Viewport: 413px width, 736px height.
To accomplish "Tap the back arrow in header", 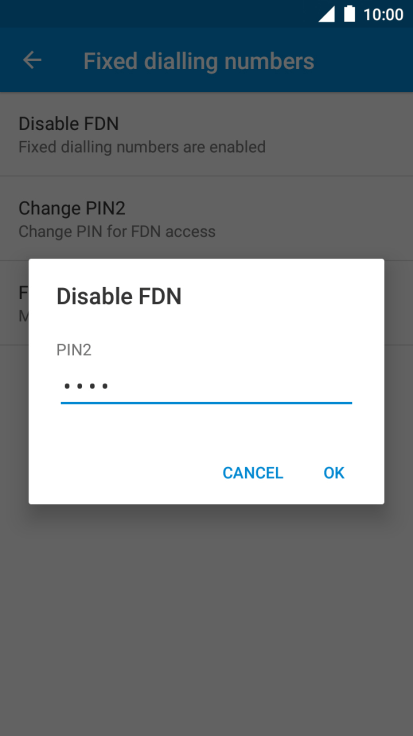I will pos(32,61).
